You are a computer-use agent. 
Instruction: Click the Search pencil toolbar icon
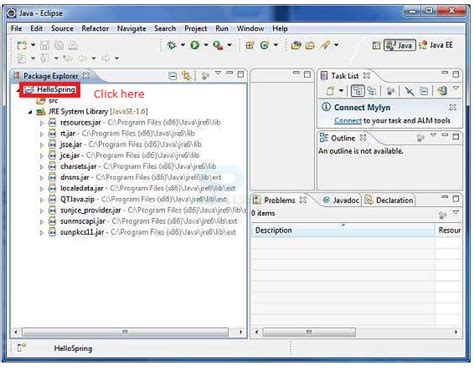coord(325,45)
